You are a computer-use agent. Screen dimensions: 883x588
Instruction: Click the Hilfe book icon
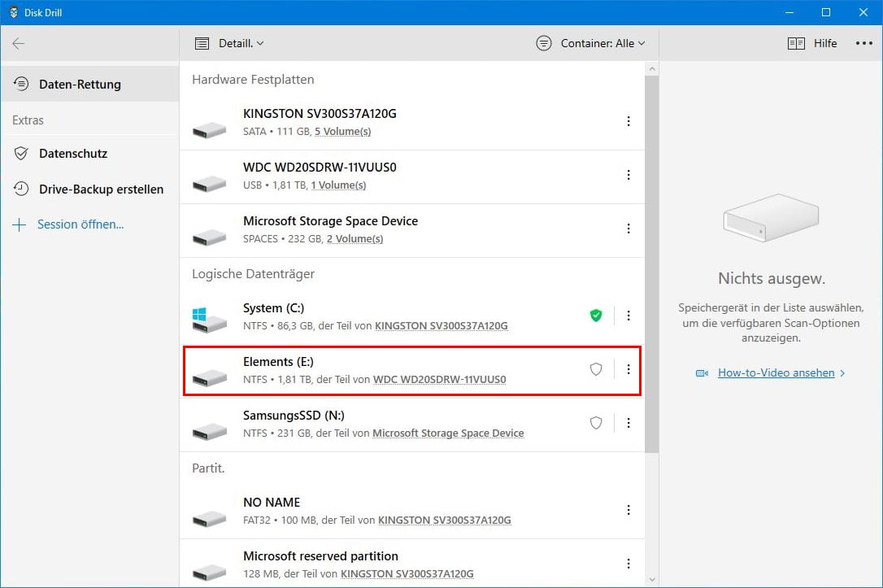click(796, 43)
